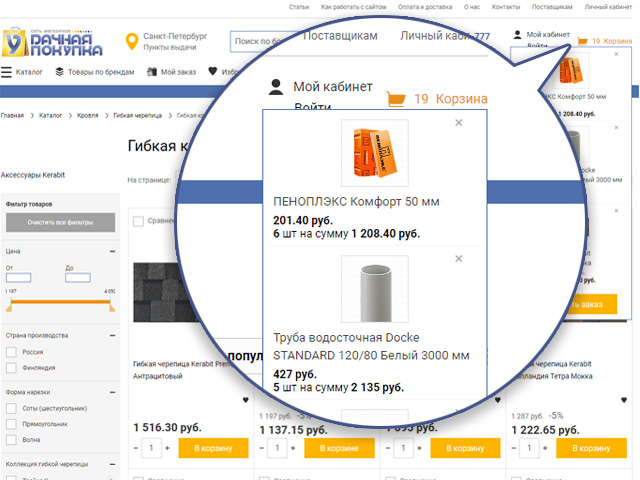Image resolution: width=640 pixels, height=480 pixels.
Task: Click the Товары по брендам stack icon
Action: click(x=60, y=72)
